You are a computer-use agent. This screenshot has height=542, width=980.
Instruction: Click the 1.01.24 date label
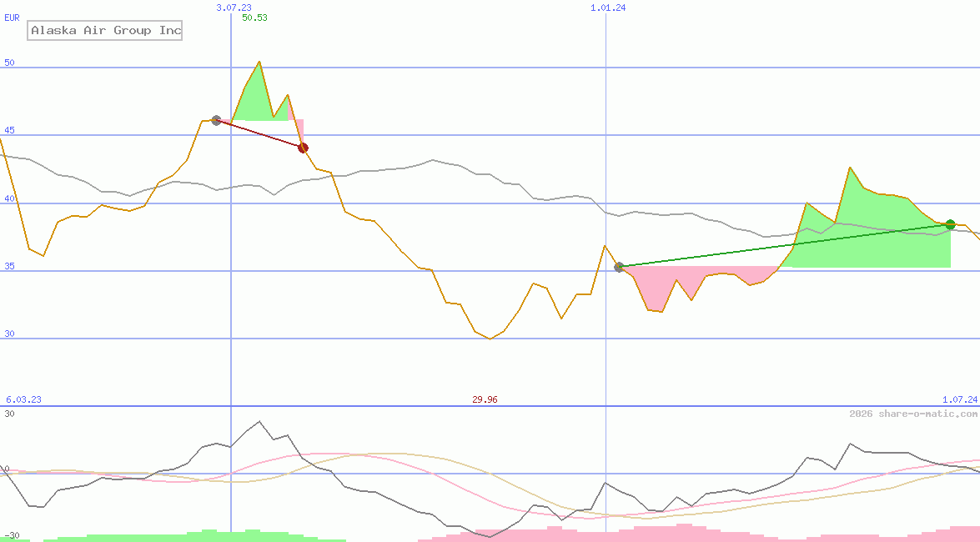607,8
